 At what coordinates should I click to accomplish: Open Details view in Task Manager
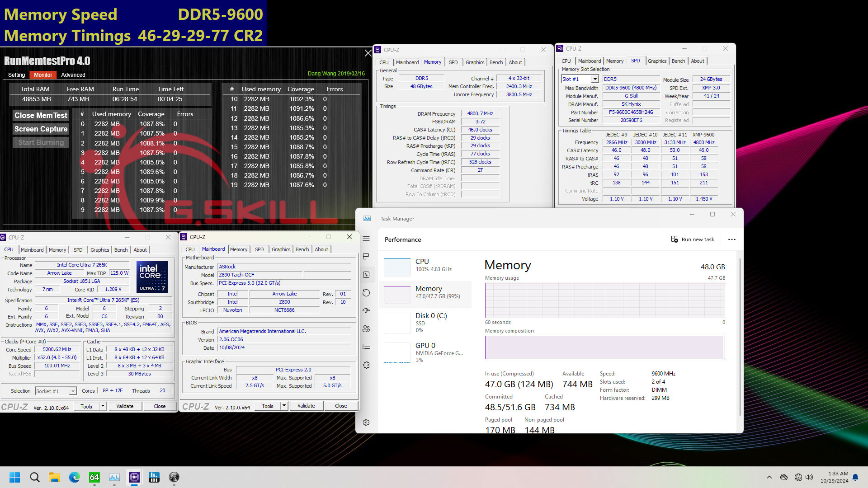point(366,347)
